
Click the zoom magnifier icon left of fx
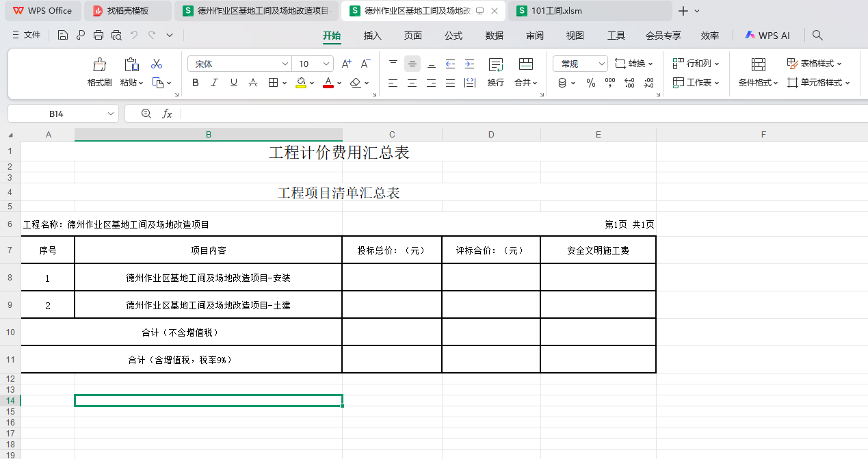point(146,114)
